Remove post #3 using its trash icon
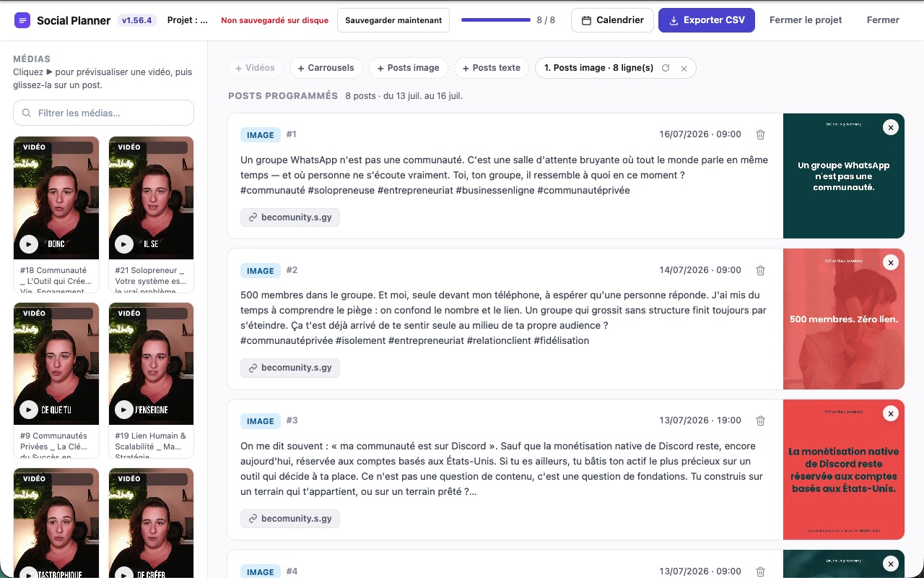Screen dimensions: 924x578 (760, 420)
